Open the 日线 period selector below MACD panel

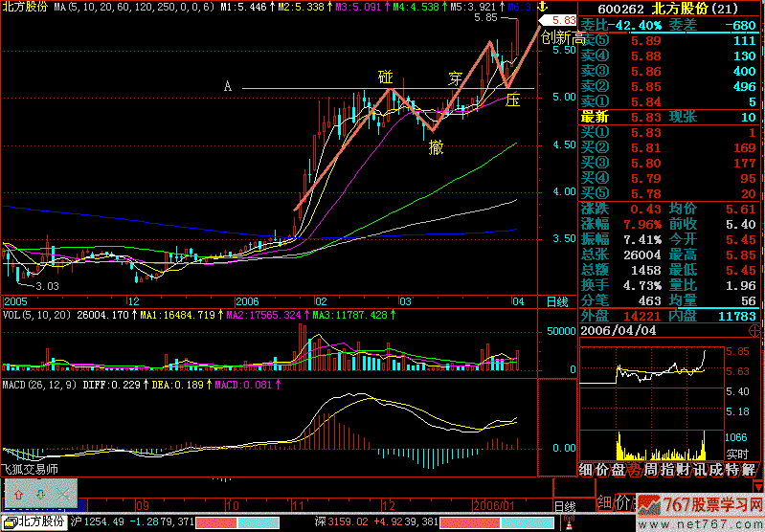(x=564, y=505)
